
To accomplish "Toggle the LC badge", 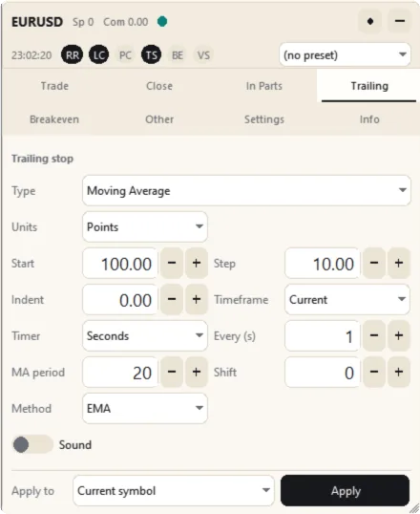I will [98, 54].
